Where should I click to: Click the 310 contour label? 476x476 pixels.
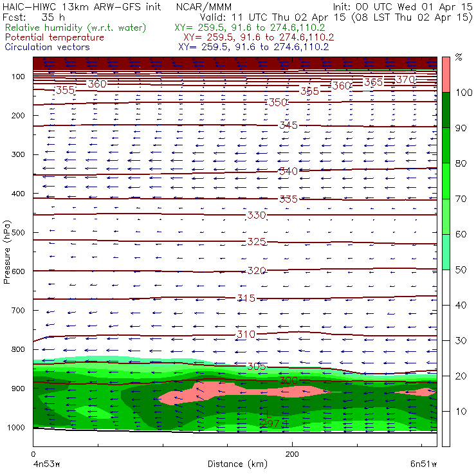click(246, 334)
